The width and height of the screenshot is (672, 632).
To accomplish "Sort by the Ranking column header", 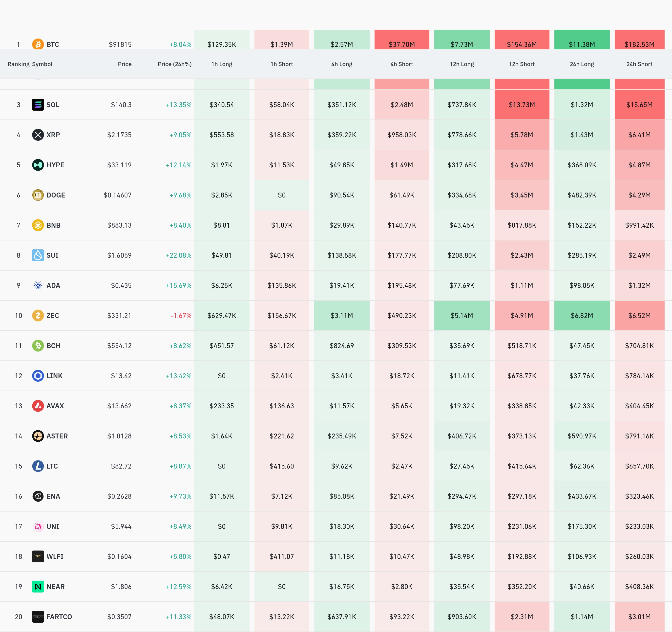I will click(x=18, y=64).
